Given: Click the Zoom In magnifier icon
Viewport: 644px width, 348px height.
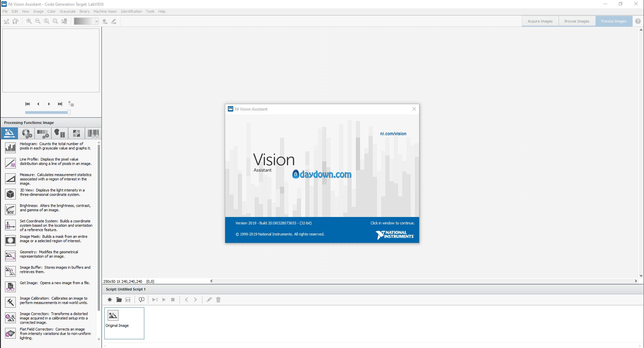Looking at the screenshot, I should [29, 21].
